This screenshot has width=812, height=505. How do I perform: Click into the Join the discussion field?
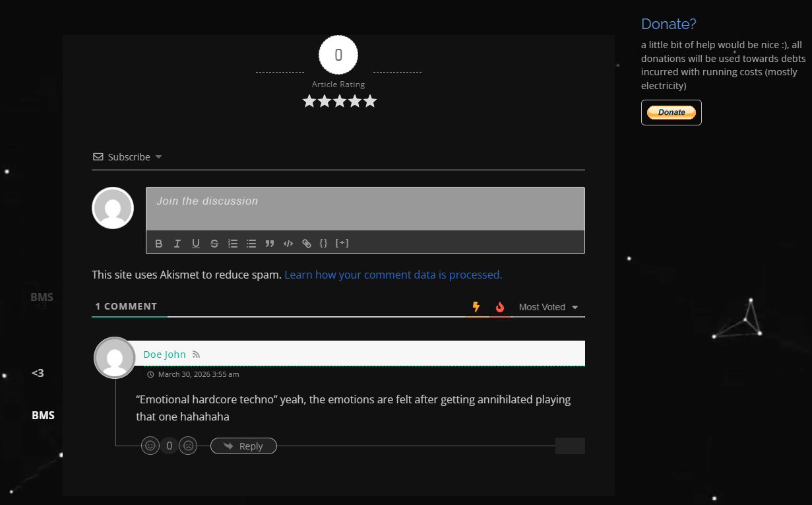coord(365,209)
